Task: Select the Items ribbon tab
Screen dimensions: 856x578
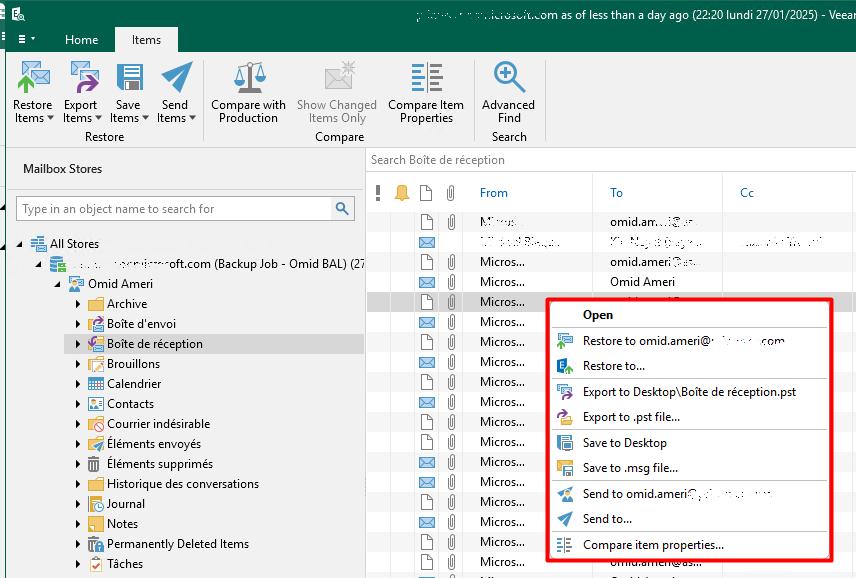Action: click(146, 40)
